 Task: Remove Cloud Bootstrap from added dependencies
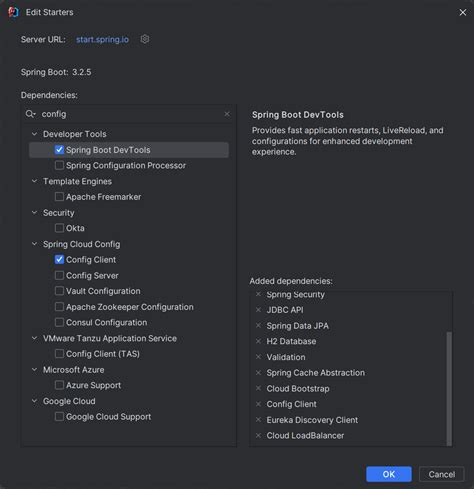[258, 388]
